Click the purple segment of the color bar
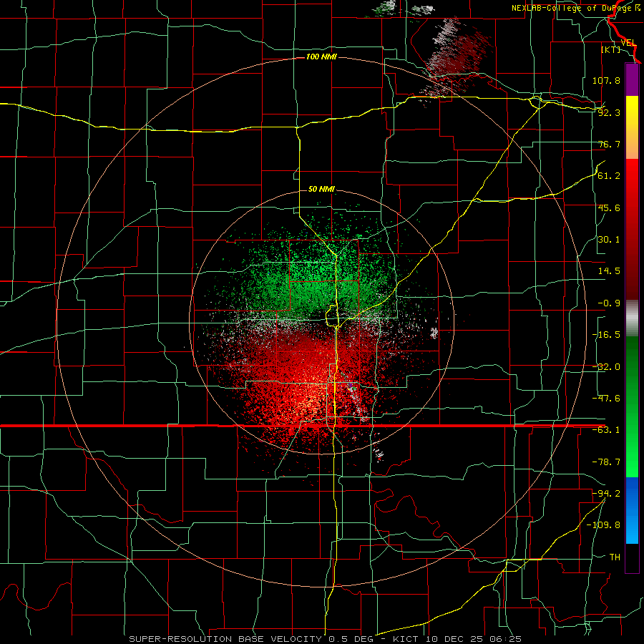Image resolution: width=644 pixels, height=644 pixels. (x=632, y=80)
